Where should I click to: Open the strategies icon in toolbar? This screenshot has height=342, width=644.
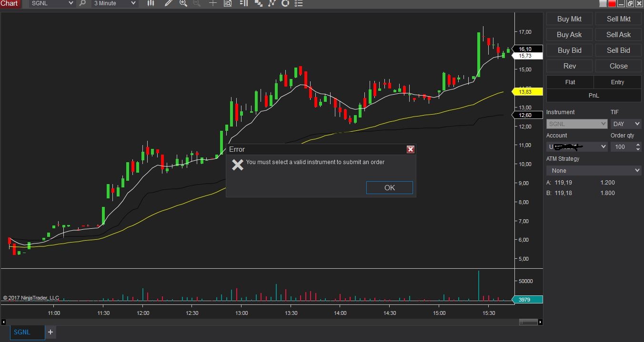[272, 3]
